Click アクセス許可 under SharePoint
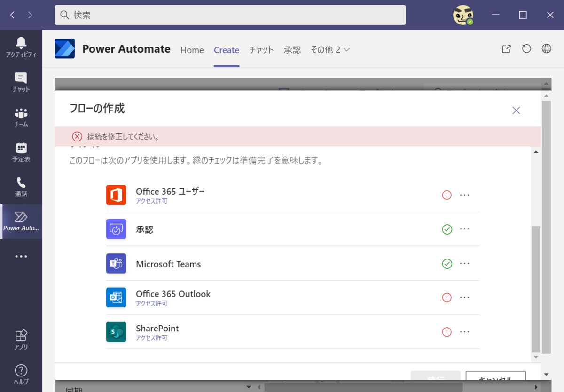Image resolution: width=564 pixels, height=392 pixels. click(151, 338)
